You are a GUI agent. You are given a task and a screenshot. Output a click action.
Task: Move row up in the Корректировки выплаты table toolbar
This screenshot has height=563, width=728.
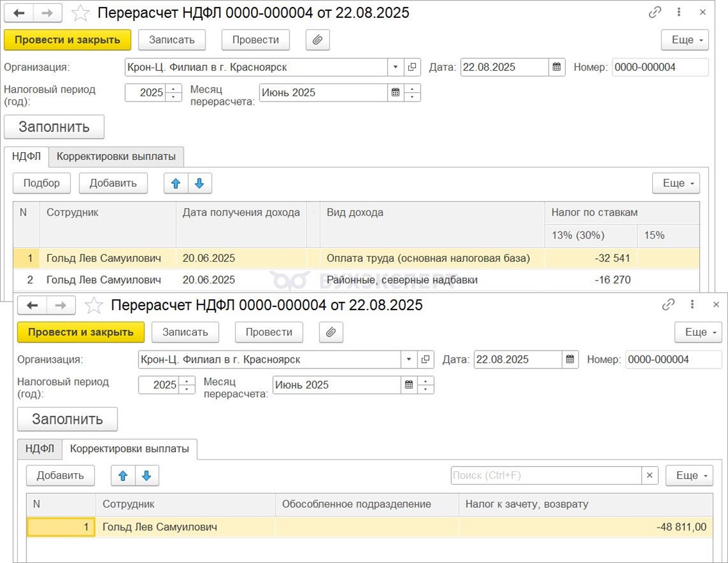[x=123, y=476]
